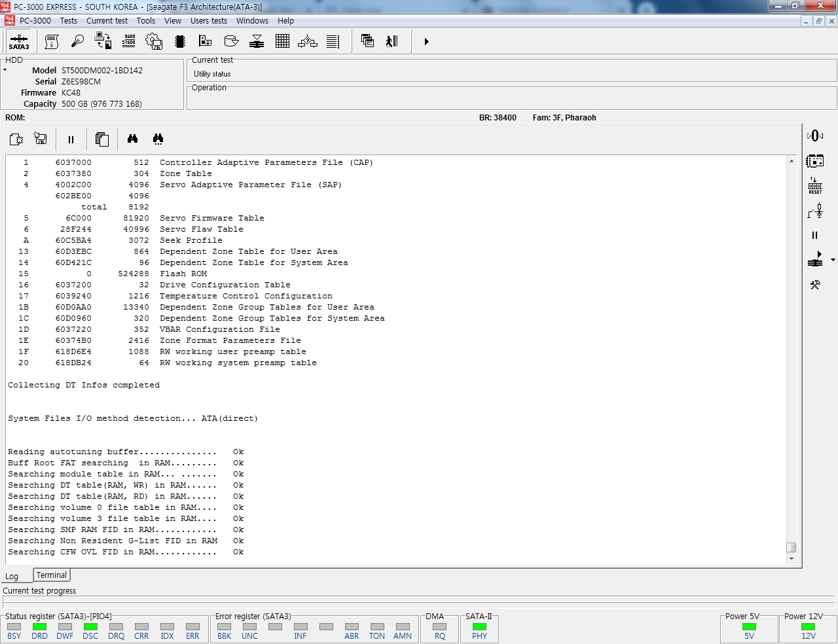
Task: Click the 'Seek Profile' log entry
Action: [191, 240]
